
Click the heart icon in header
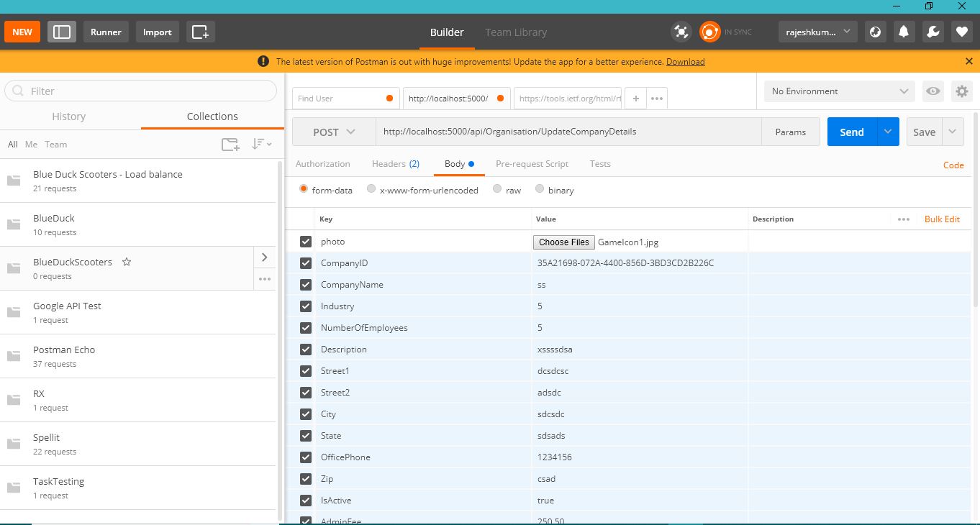click(961, 32)
